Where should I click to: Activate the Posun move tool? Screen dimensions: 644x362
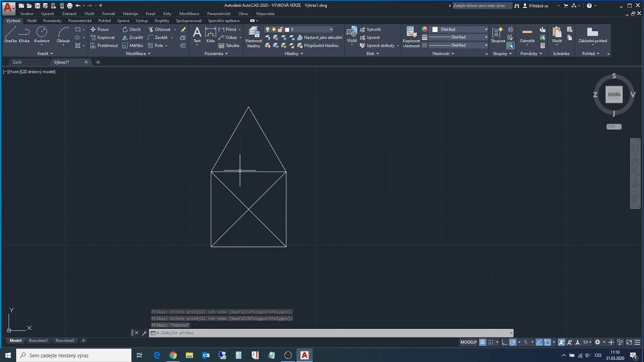(100, 30)
